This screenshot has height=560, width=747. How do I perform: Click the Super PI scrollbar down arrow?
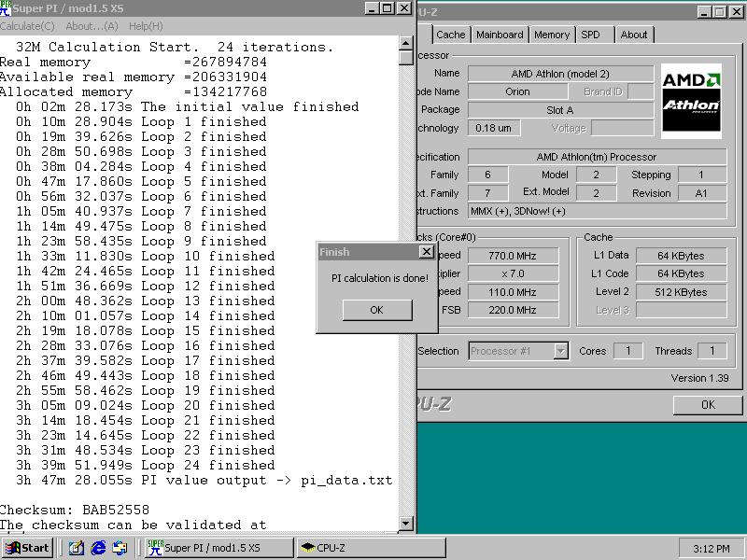405,524
